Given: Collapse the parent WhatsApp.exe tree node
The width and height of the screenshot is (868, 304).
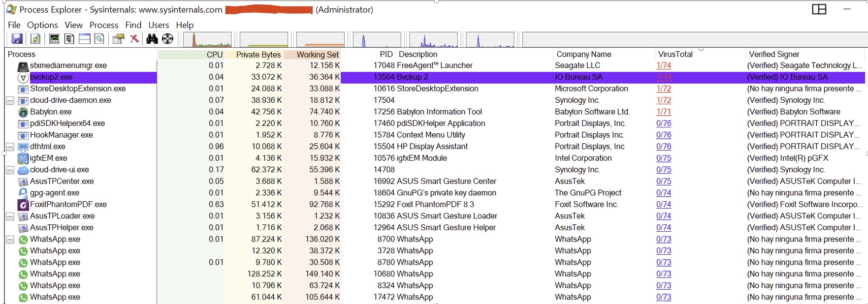Looking at the screenshot, I should 10,240.
